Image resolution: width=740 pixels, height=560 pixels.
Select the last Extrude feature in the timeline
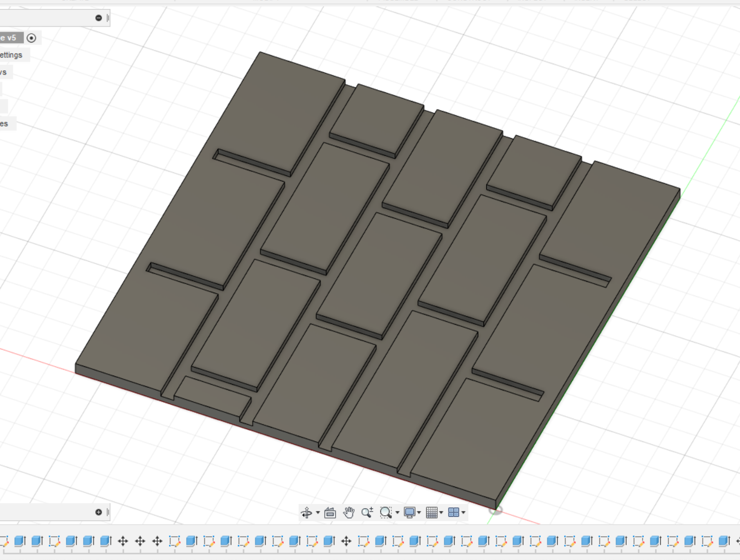pos(724,541)
